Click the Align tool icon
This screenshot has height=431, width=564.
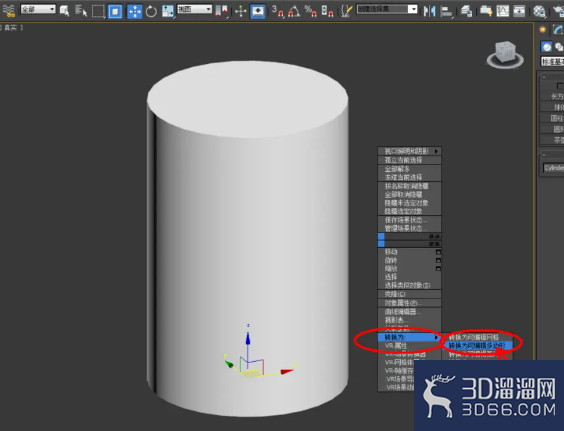pyautogui.click(x=446, y=11)
